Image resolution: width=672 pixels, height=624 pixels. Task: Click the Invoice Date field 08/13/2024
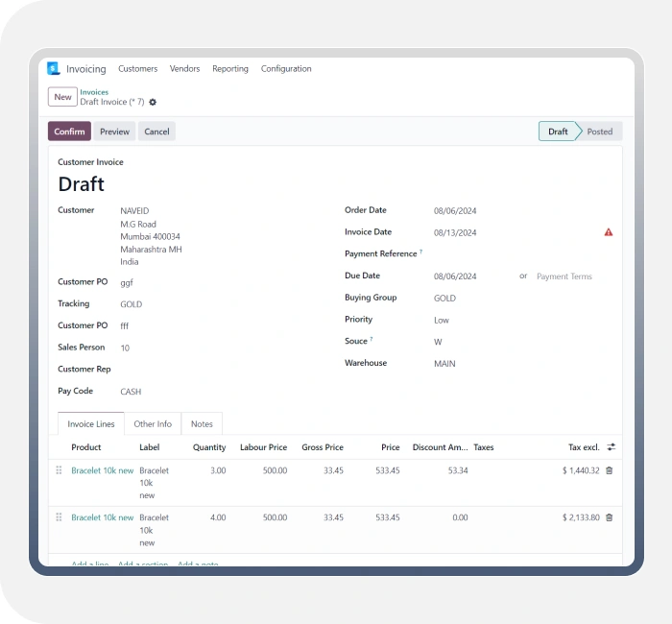[x=455, y=232]
